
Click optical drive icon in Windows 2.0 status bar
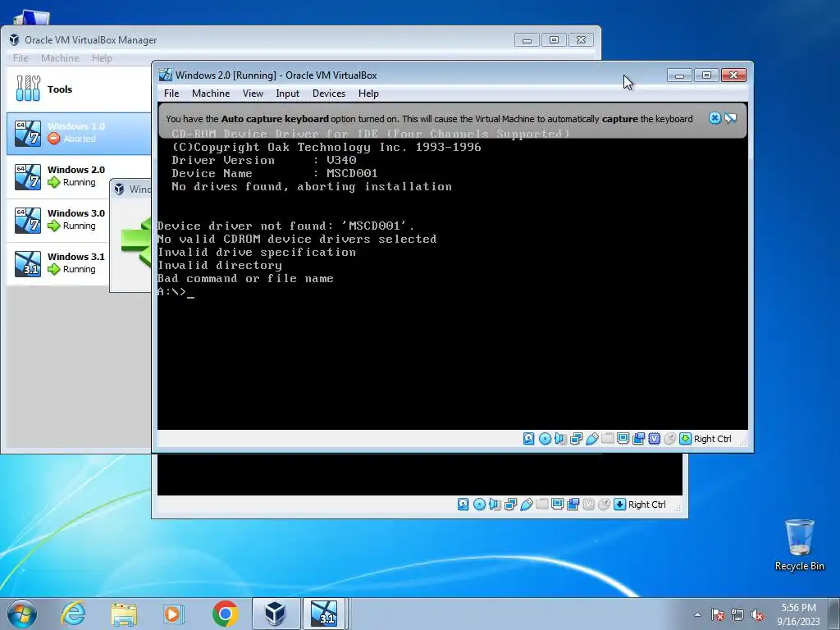coord(545,439)
